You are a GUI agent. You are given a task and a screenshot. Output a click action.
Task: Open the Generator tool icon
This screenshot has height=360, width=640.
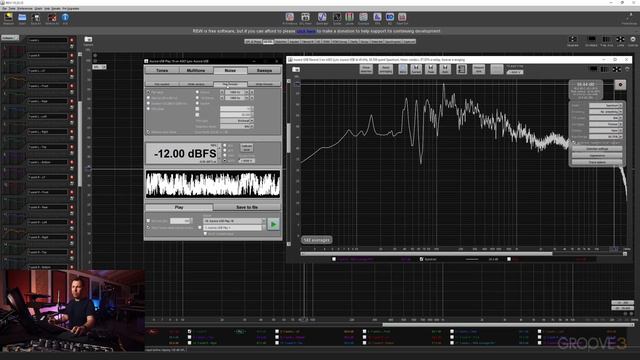(322, 17)
